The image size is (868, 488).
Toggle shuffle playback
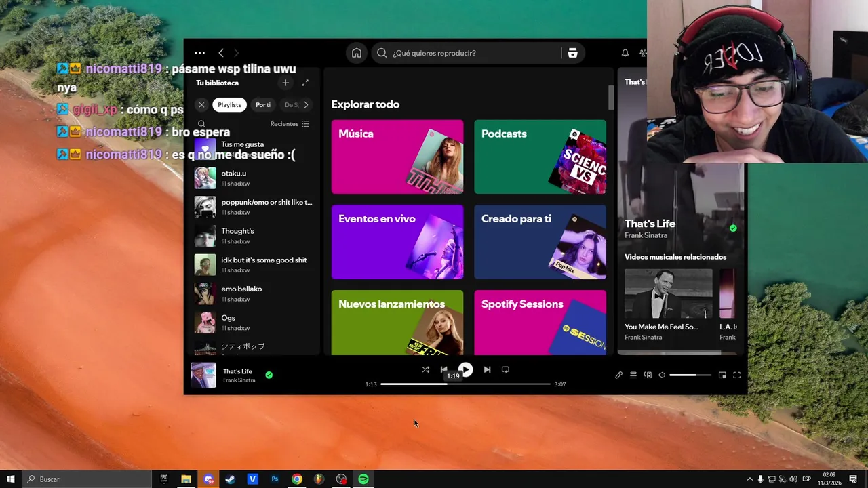[x=425, y=369]
